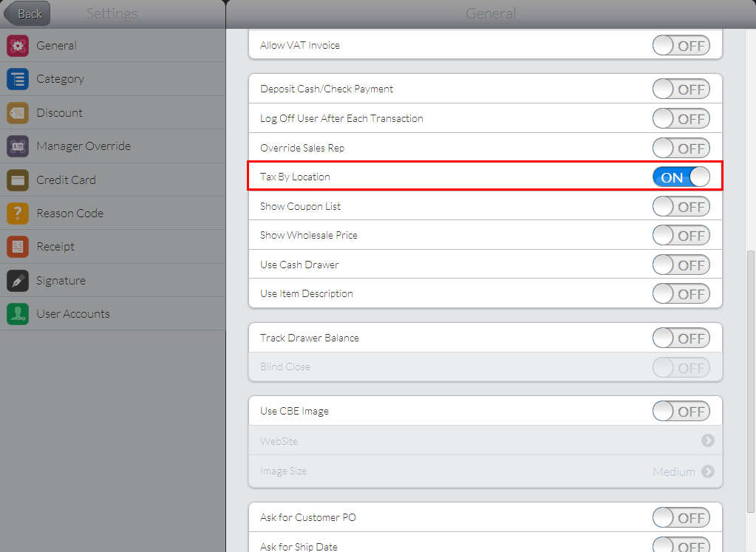Viewport: 756px width, 552px height.
Task: Toggle Track Drawer Balance on
Action: (681, 338)
